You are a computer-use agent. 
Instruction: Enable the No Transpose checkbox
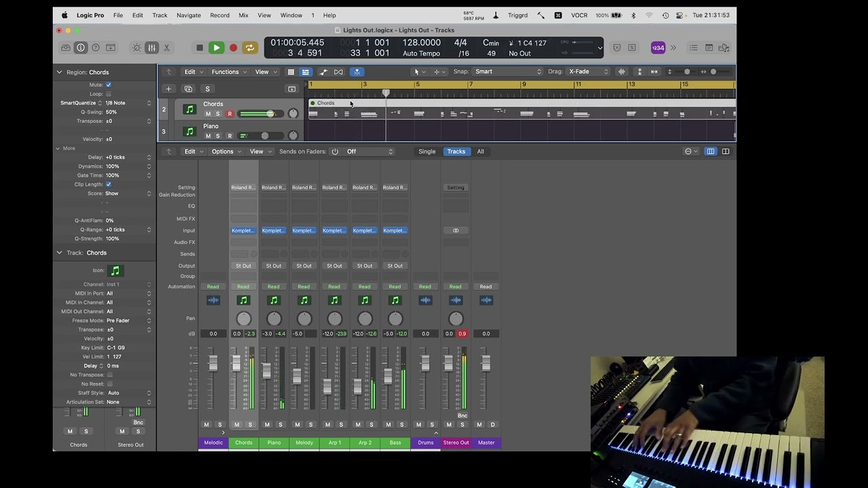(x=110, y=375)
